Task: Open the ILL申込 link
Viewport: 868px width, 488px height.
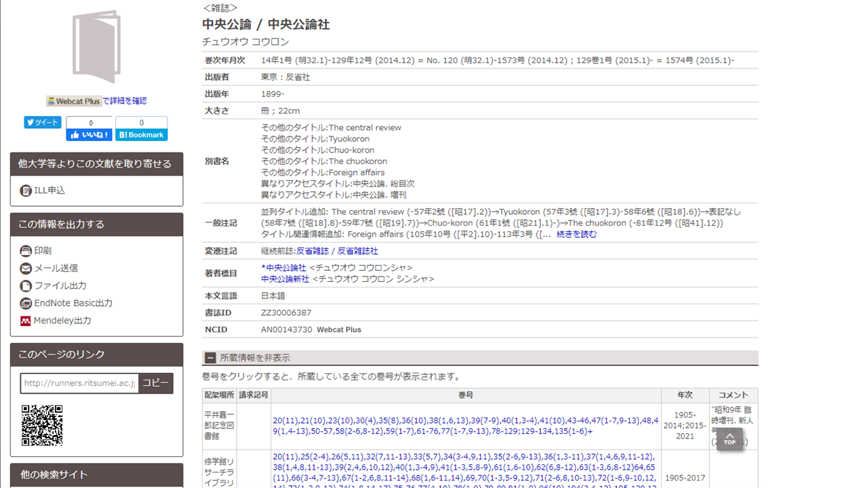Action: (50, 190)
